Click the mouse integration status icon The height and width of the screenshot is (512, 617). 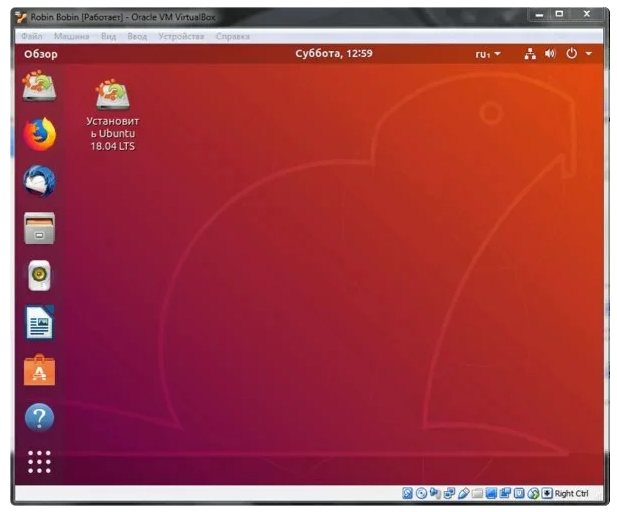(x=533, y=493)
